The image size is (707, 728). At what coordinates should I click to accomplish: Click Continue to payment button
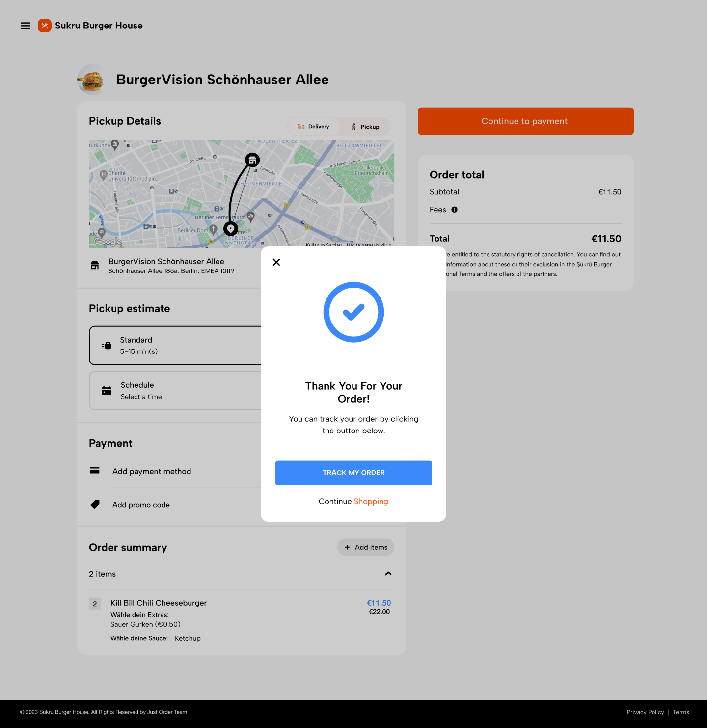pyautogui.click(x=525, y=121)
